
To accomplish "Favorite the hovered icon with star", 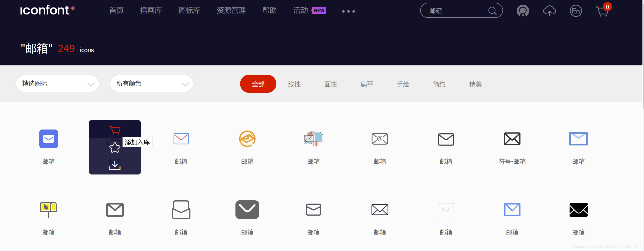I will [115, 148].
